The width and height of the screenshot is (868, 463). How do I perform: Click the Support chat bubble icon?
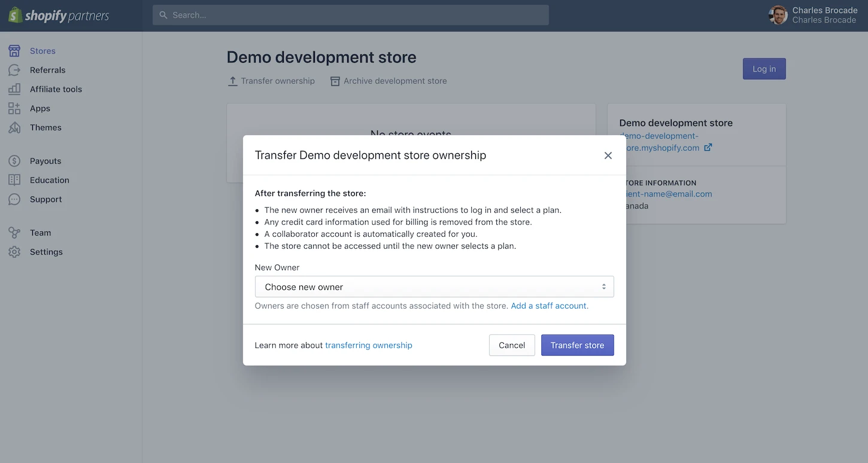pos(14,199)
